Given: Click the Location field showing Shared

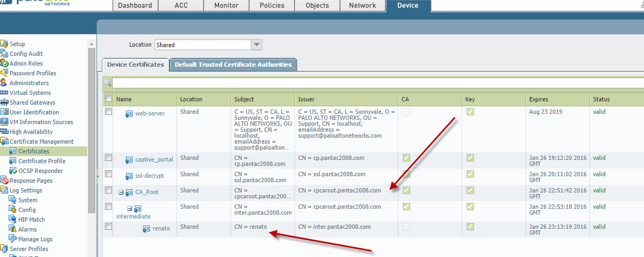Looking at the screenshot, I should coord(202,45).
